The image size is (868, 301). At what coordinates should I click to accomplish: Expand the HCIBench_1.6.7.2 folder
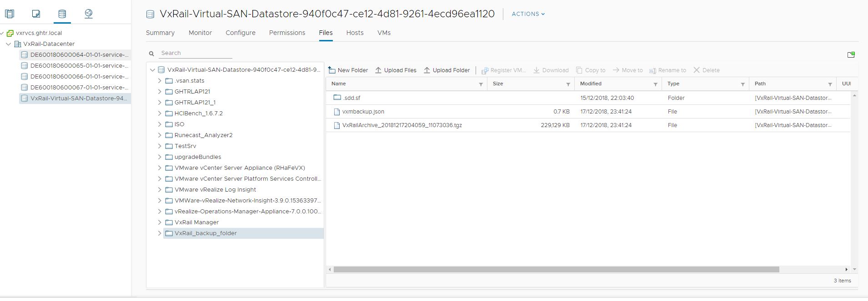[160, 113]
